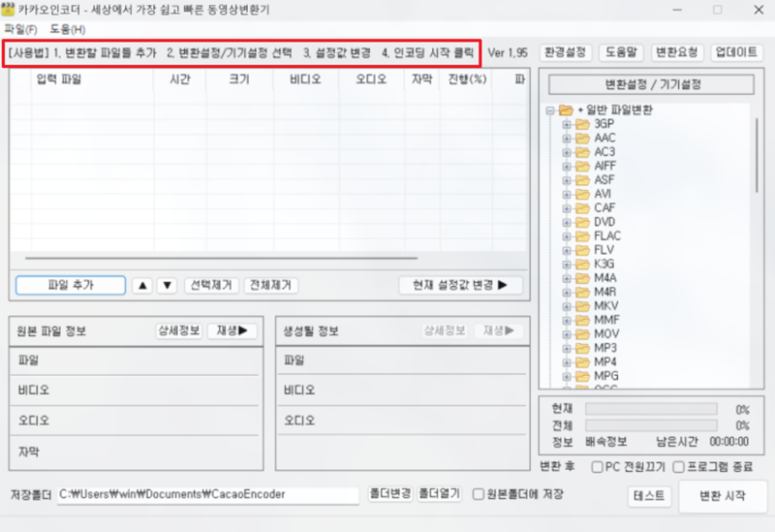Open the 도움(H) menu

coord(68,30)
